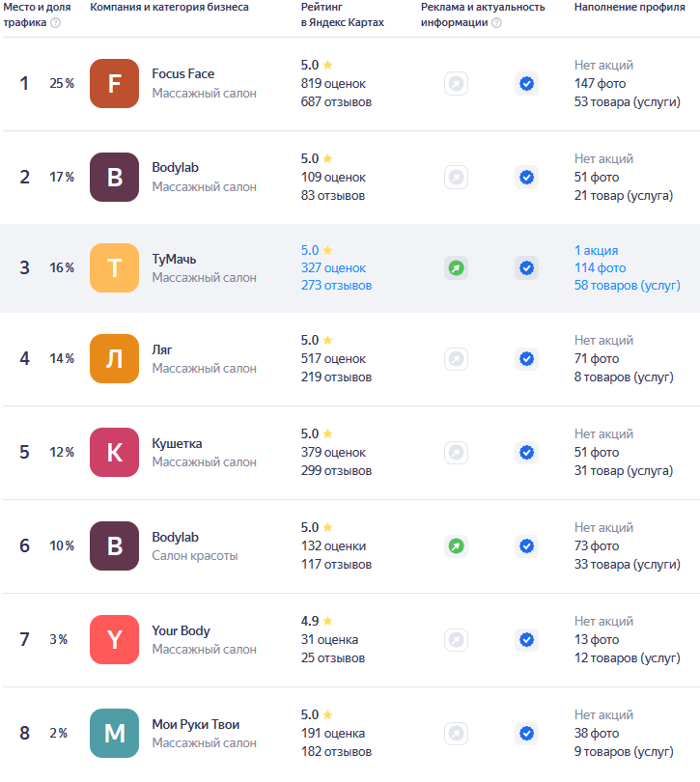The image size is (700, 782).
Task: Open the '58 товаров (услуг)' link
Action: (627, 286)
